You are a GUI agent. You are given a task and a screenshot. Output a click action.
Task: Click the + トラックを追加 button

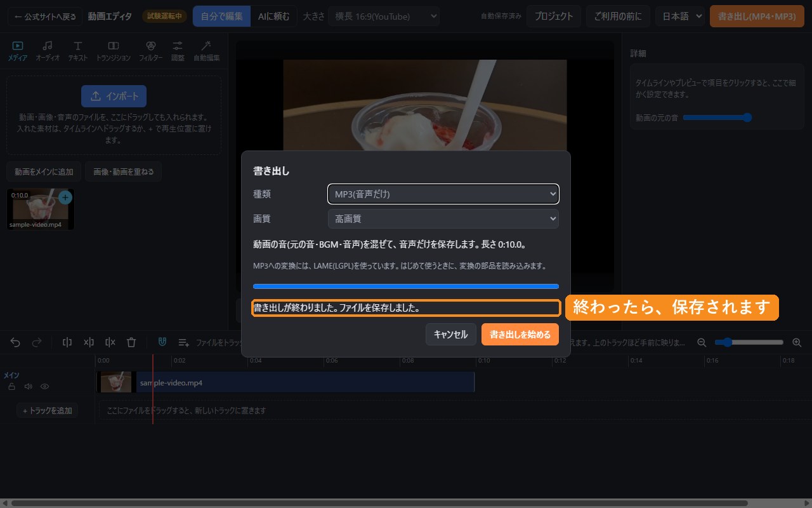pyautogui.click(x=48, y=411)
